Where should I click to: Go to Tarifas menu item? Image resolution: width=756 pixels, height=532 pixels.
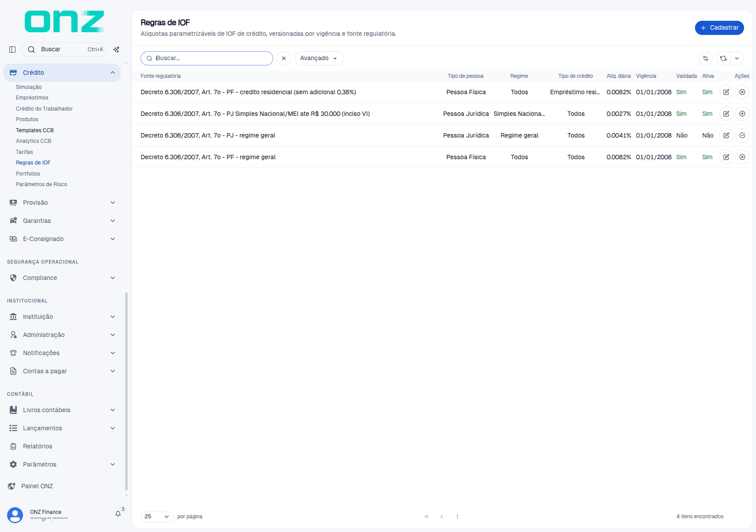click(x=24, y=152)
